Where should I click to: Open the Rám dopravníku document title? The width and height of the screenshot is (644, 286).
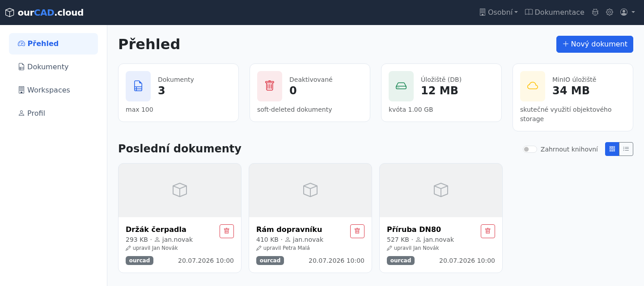click(289, 229)
